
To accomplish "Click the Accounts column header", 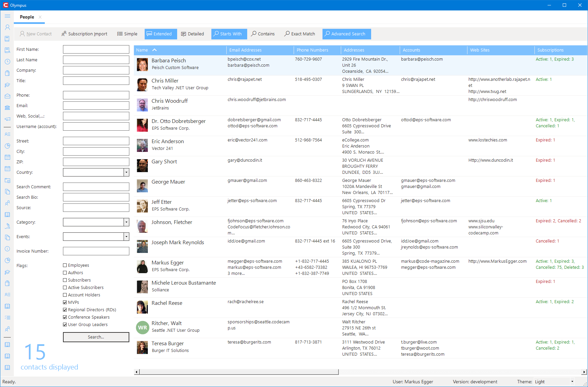I will click(x=433, y=50).
